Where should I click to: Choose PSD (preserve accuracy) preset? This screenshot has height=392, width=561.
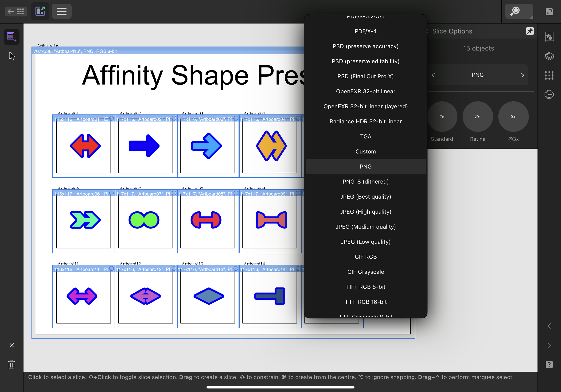tap(366, 46)
